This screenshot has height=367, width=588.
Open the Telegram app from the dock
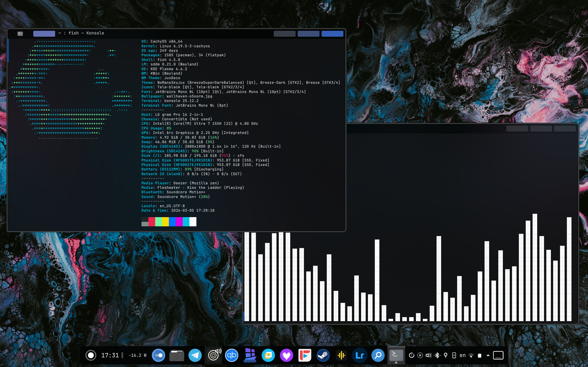click(195, 355)
